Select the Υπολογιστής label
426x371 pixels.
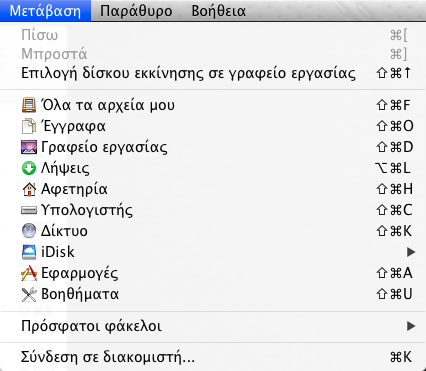(x=87, y=210)
